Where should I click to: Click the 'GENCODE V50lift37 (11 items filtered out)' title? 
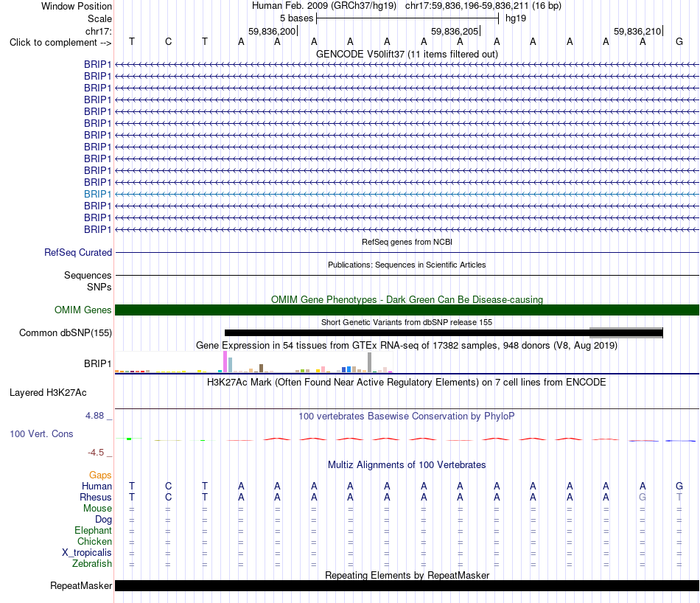coord(407,54)
